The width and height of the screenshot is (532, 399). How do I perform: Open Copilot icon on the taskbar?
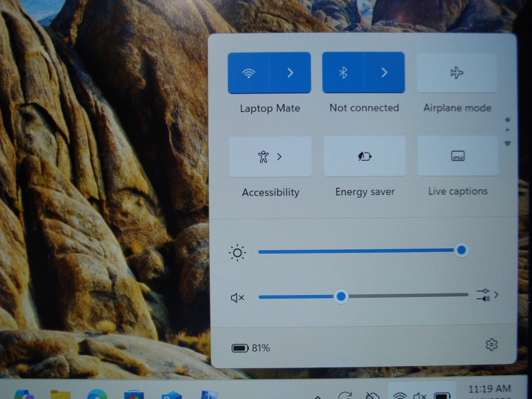24,395
